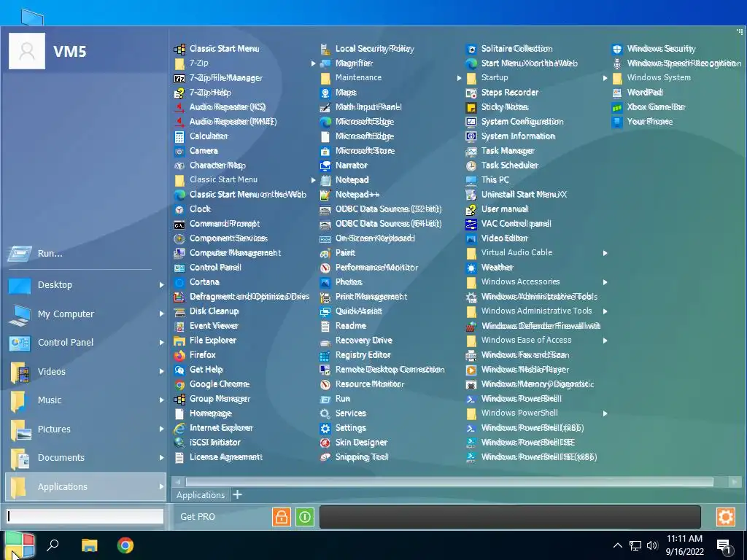The image size is (747, 560).
Task: Click the start menu search box
Action: tap(85, 517)
